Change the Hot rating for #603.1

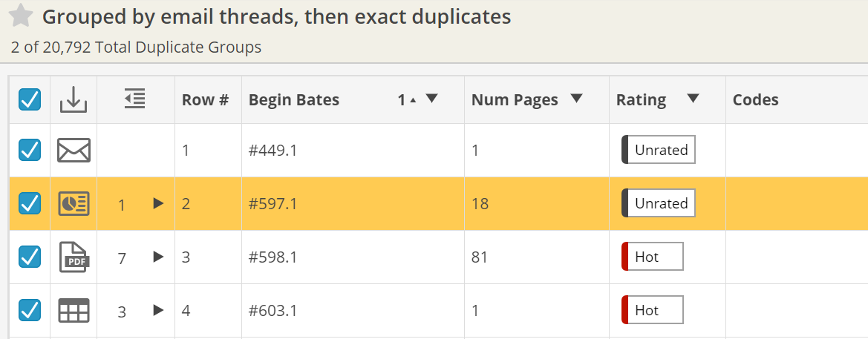point(653,310)
